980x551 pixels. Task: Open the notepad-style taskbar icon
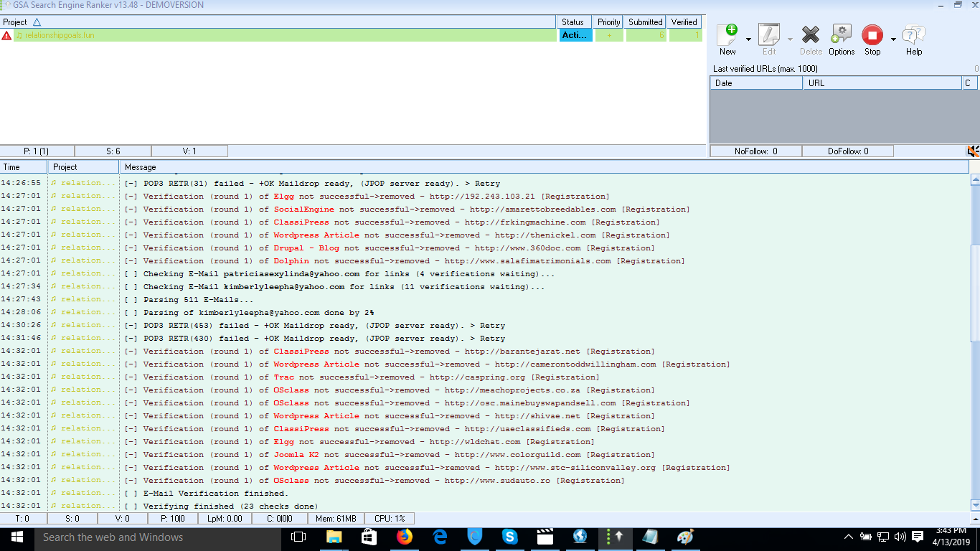pyautogui.click(x=651, y=537)
